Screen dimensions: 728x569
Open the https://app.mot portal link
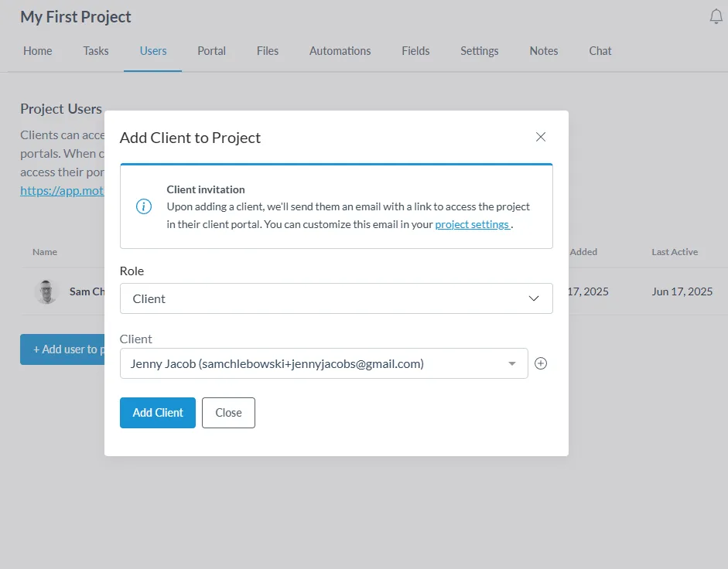click(62, 191)
